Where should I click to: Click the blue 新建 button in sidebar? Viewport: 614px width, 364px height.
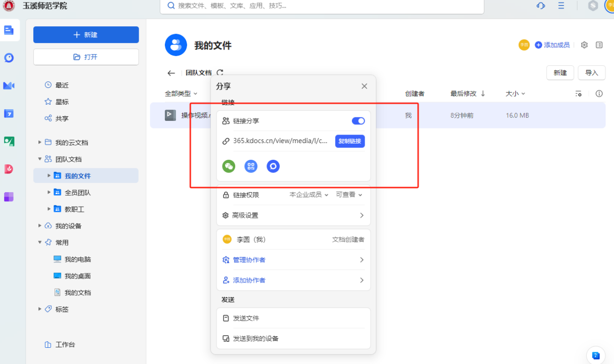[x=86, y=35]
